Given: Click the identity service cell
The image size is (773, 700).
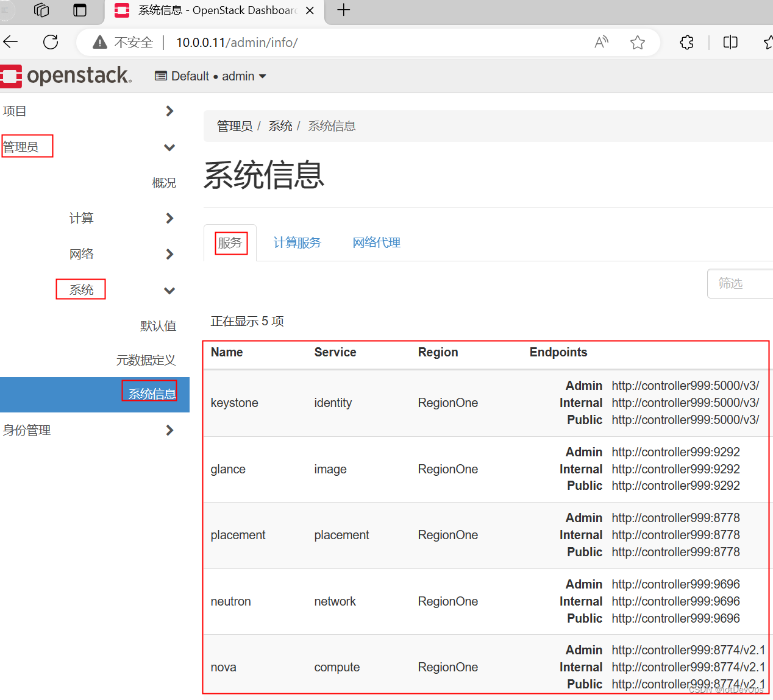Looking at the screenshot, I should pyautogui.click(x=333, y=403).
